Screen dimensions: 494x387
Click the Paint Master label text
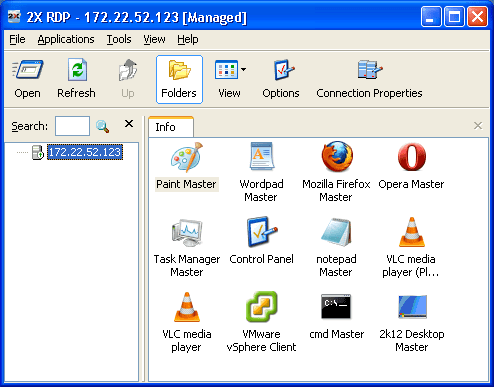point(187,184)
